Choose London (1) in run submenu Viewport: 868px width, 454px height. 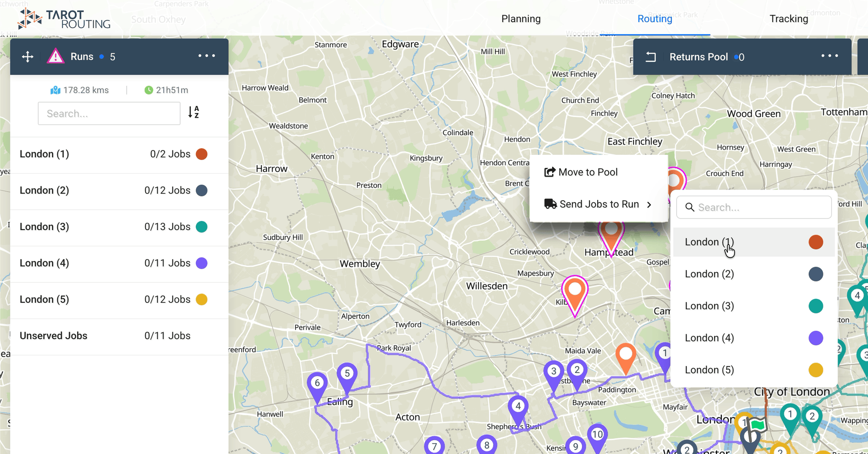point(754,242)
